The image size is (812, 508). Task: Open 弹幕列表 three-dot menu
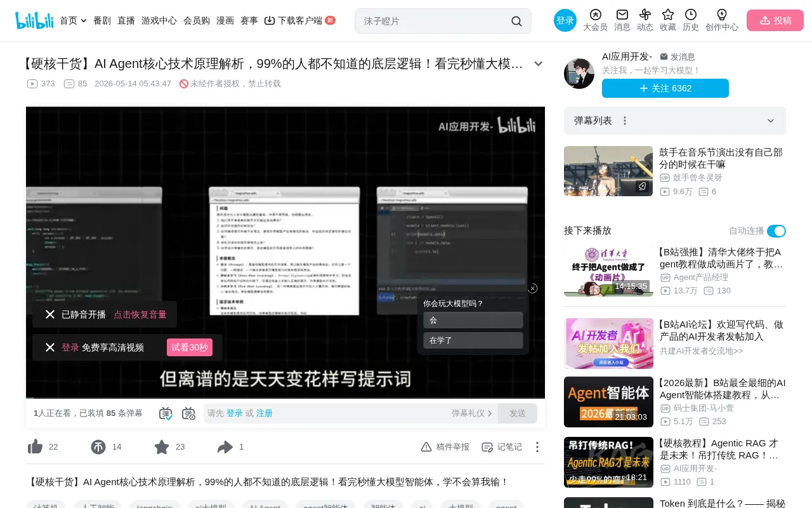(625, 121)
